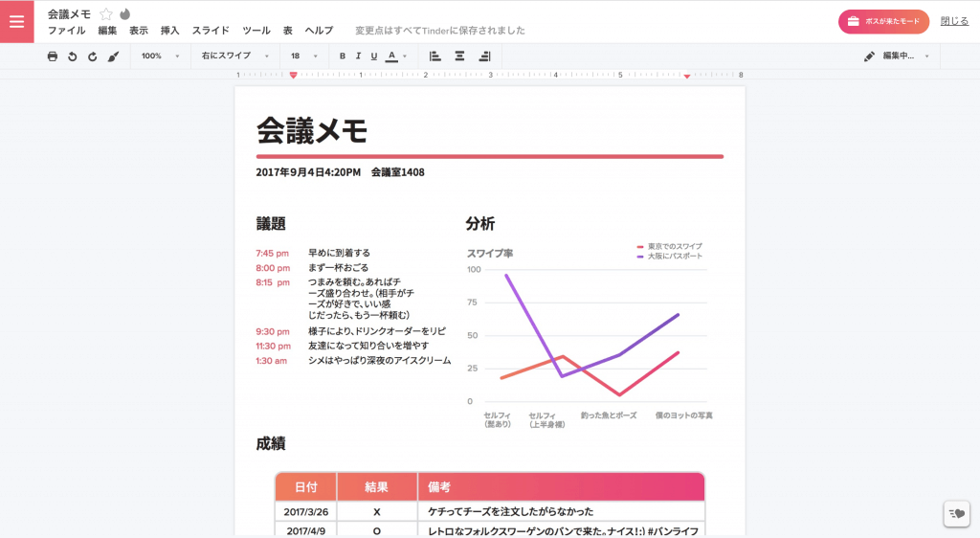980x538 pixels.
Task: Center align the text
Action: pos(459,56)
